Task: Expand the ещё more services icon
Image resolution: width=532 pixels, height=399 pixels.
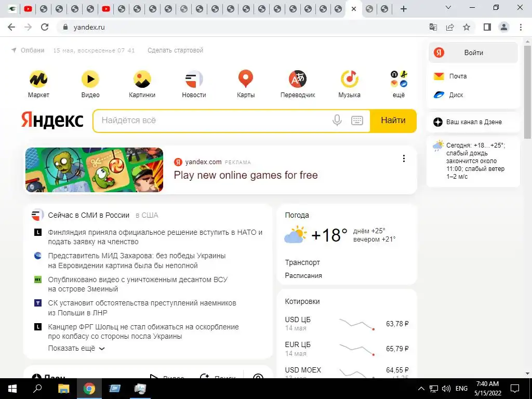Action: pos(398,79)
